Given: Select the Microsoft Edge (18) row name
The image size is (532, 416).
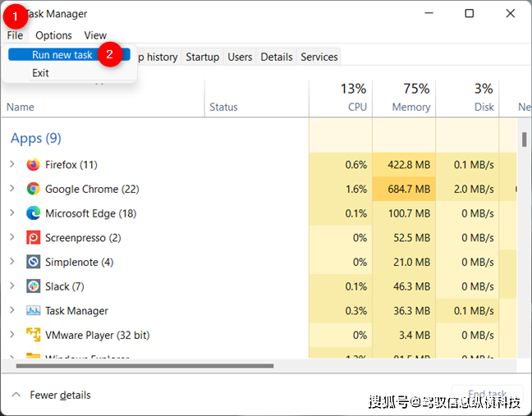Looking at the screenshot, I should point(91,213).
